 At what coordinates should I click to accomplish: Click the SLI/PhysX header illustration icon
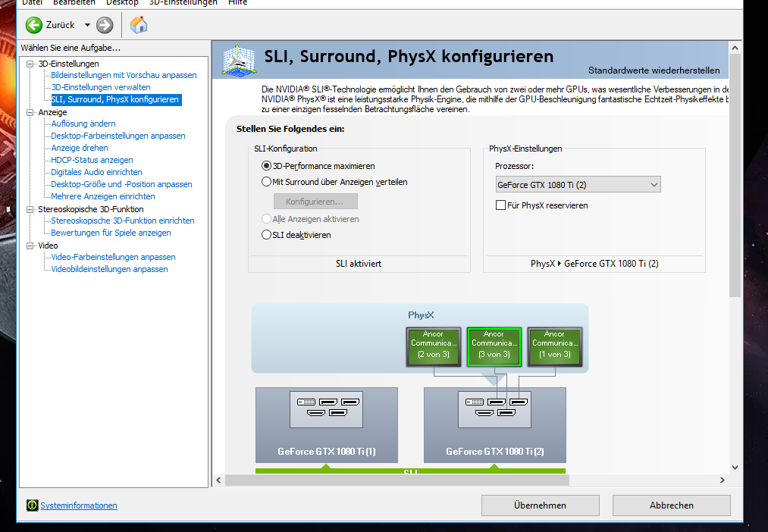coord(239,60)
